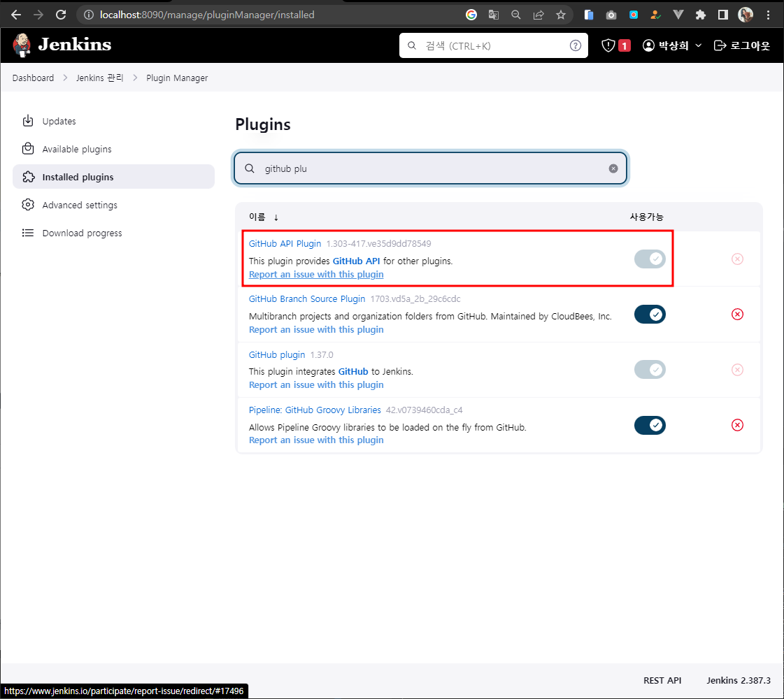Viewport: 784px width, 699px height.
Task: Go to Dashboard breadcrumb
Action: (33, 78)
